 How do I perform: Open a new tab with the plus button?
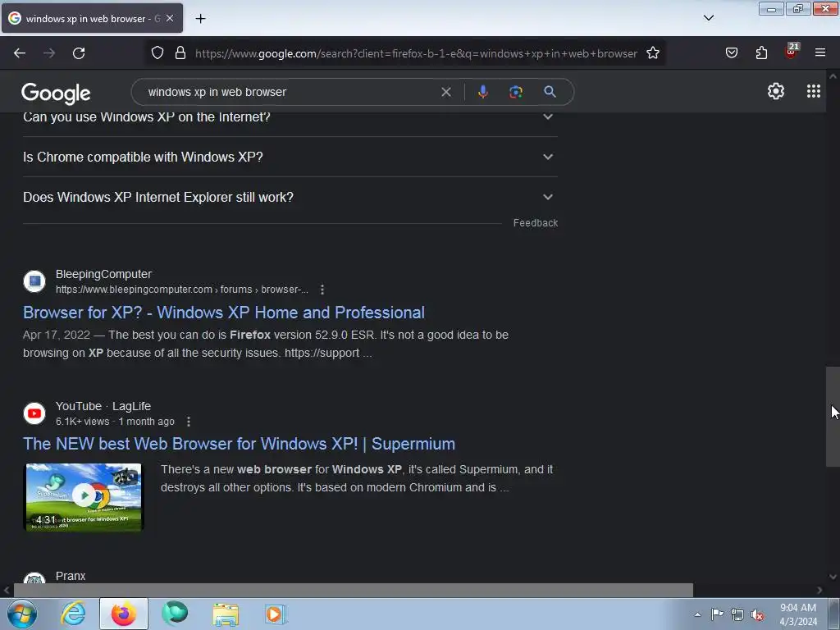(x=200, y=19)
